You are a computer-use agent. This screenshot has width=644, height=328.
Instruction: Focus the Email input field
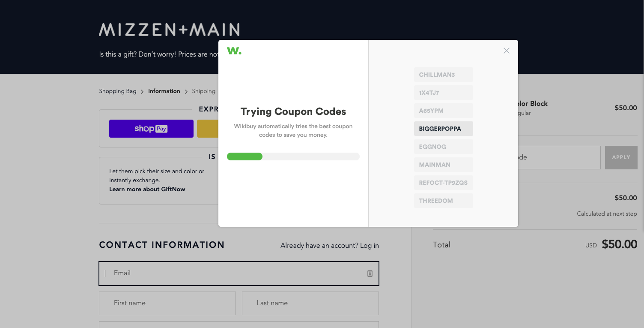pyautogui.click(x=239, y=274)
